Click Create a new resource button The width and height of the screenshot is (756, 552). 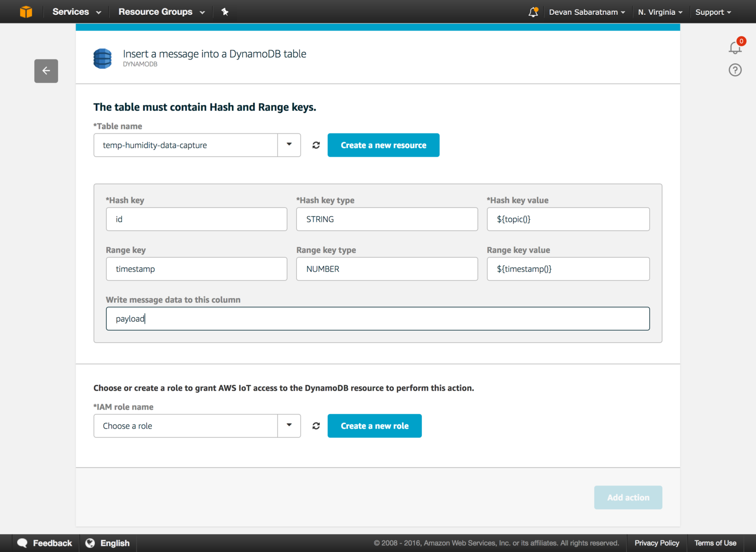[384, 145]
